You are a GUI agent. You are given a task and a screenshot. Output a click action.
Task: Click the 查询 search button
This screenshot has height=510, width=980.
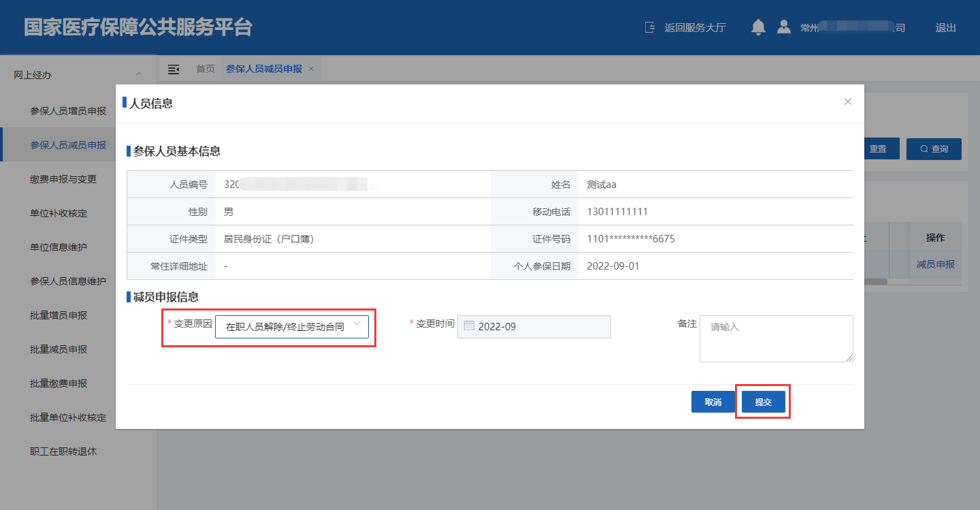tap(934, 149)
